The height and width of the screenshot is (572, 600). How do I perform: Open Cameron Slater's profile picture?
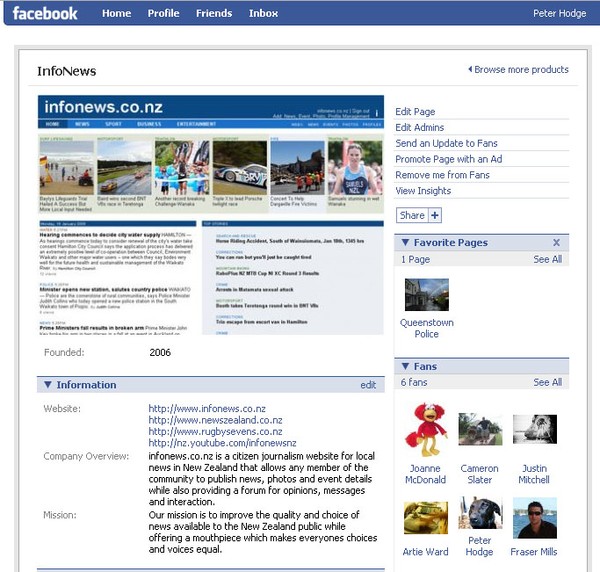click(480, 429)
